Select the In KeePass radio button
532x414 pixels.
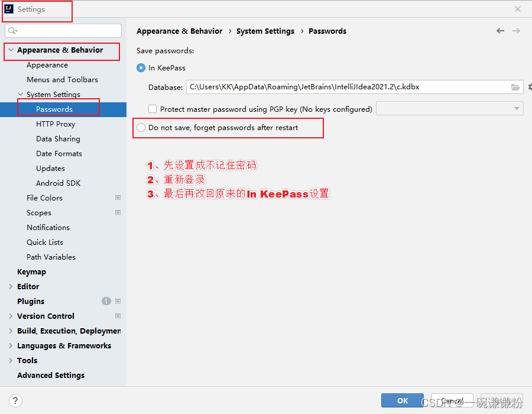tap(141, 68)
